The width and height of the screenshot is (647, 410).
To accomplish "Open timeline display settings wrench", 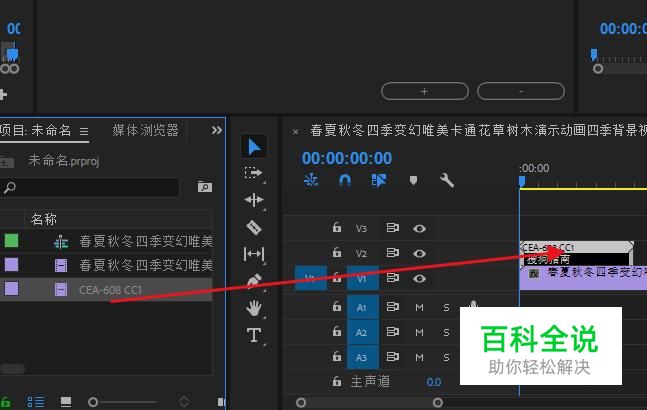I will click(447, 180).
